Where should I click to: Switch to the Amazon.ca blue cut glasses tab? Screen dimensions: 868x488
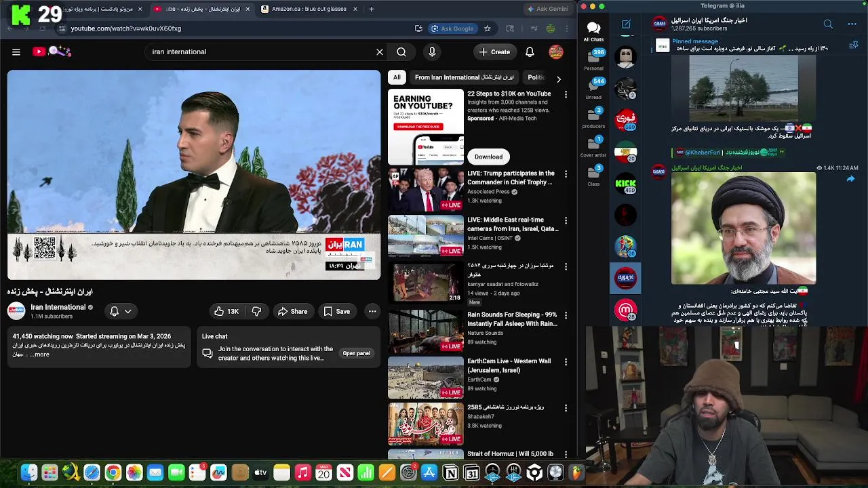point(309,9)
